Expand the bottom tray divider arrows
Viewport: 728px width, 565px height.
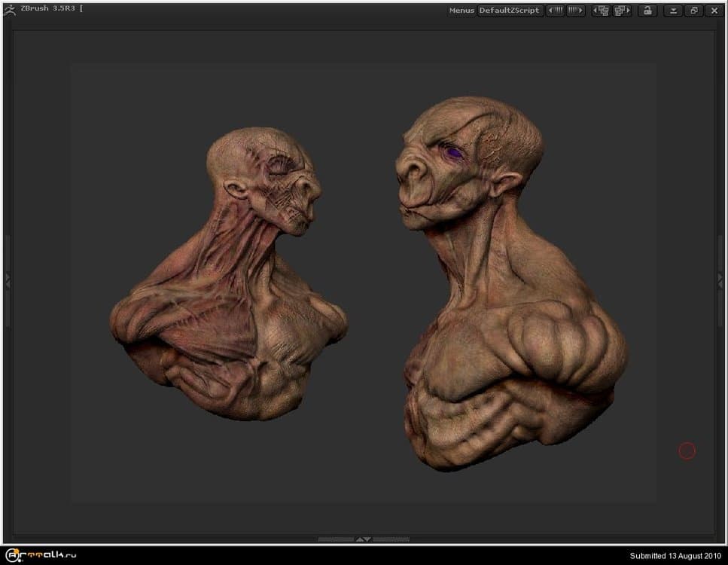coord(364,539)
